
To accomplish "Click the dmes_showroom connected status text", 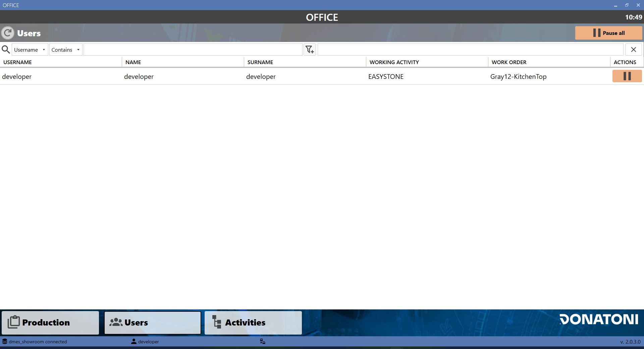I will coord(38,342).
